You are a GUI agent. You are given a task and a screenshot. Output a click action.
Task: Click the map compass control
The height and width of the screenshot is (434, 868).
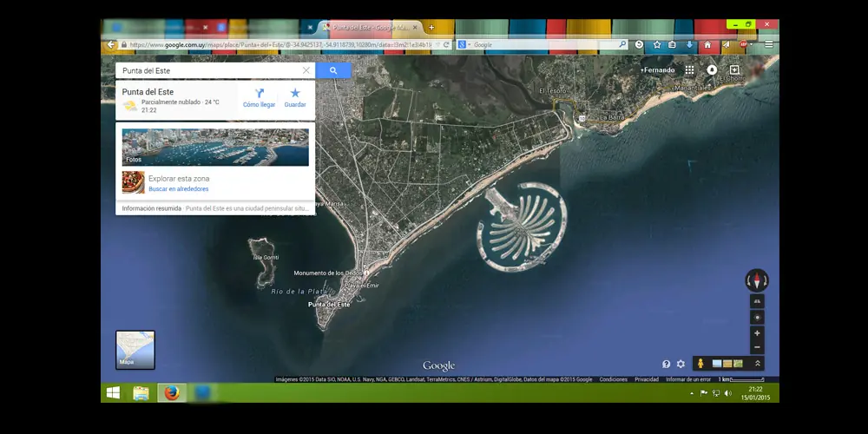(x=757, y=280)
